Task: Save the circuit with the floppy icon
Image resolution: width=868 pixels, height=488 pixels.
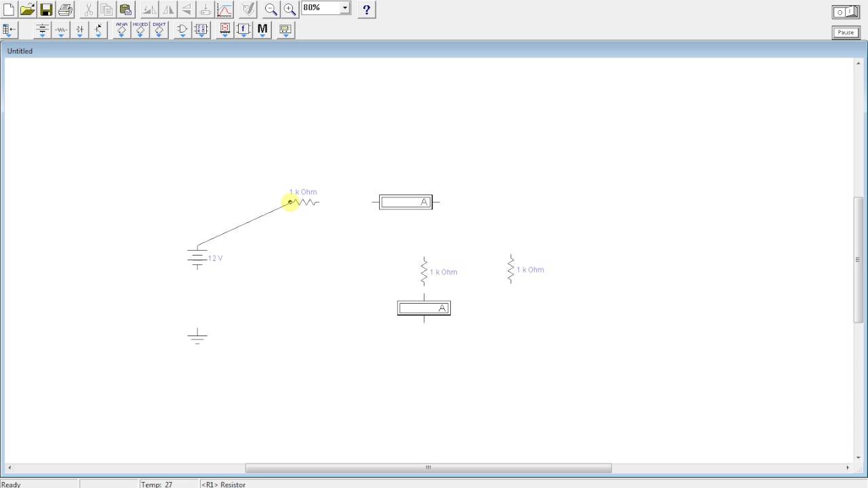Action: (46, 9)
